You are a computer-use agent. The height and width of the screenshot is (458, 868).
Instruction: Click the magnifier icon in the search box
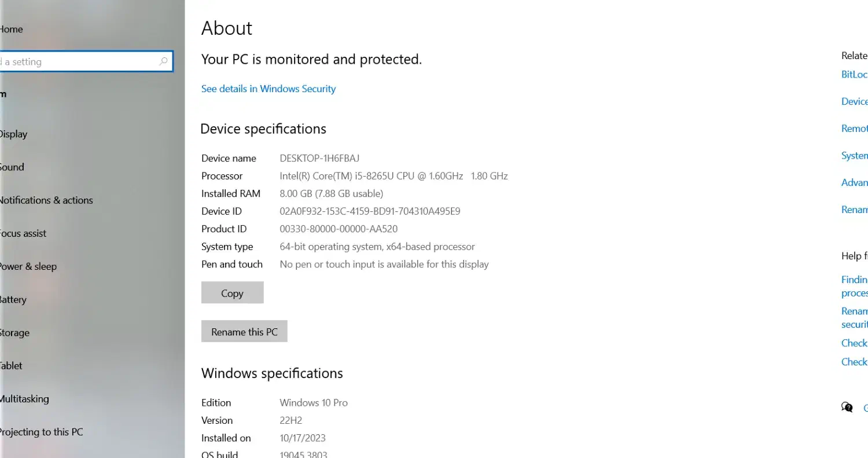163,61
